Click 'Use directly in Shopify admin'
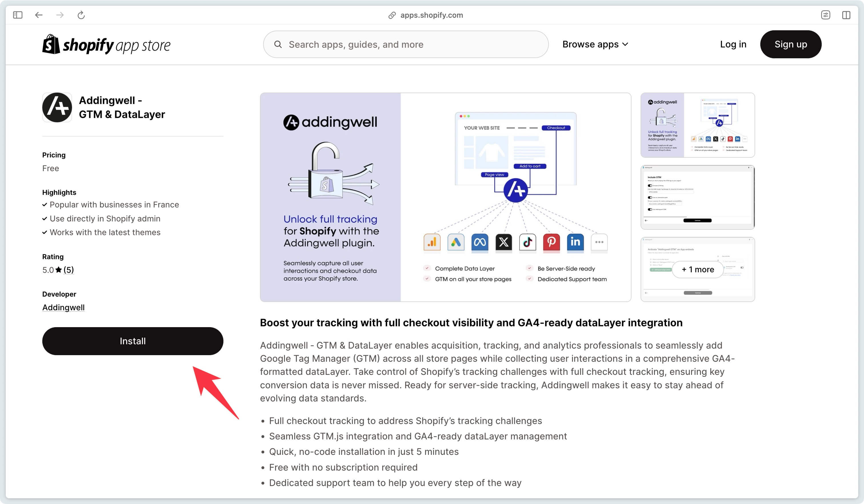Viewport: 864px width, 504px height. tap(105, 219)
